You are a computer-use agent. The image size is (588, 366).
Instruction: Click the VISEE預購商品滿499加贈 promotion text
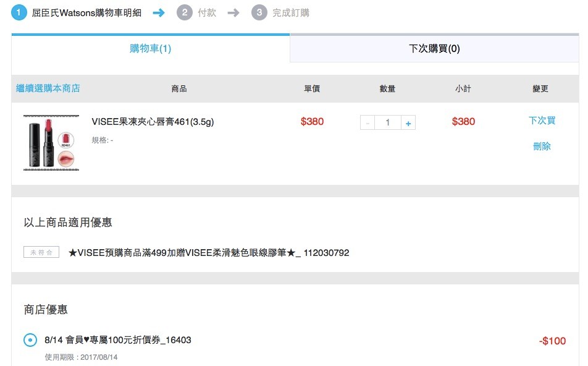(209, 253)
